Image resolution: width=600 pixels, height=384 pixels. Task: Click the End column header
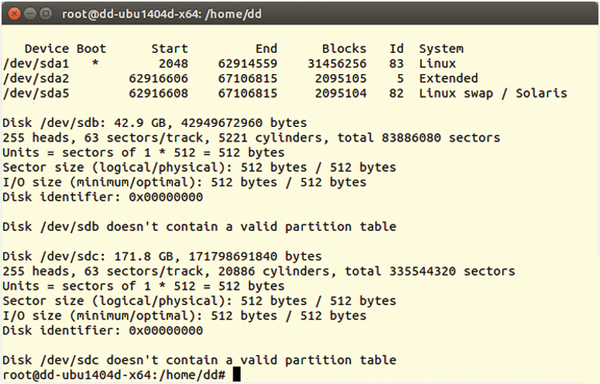pyautogui.click(x=266, y=49)
